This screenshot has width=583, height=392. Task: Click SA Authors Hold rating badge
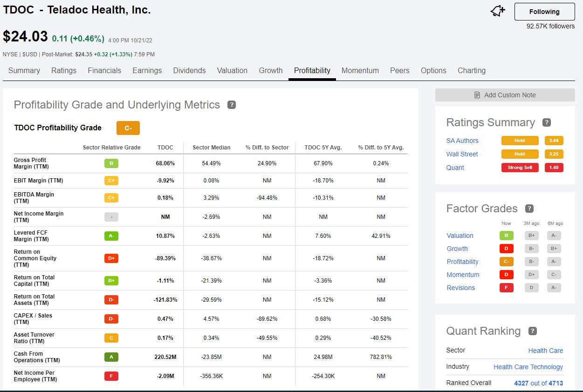(x=520, y=141)
